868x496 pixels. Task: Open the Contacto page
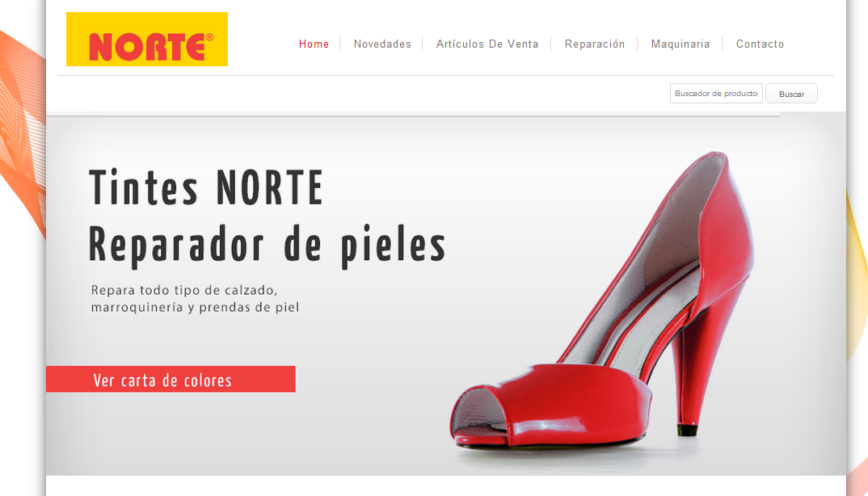coord(760,44)
